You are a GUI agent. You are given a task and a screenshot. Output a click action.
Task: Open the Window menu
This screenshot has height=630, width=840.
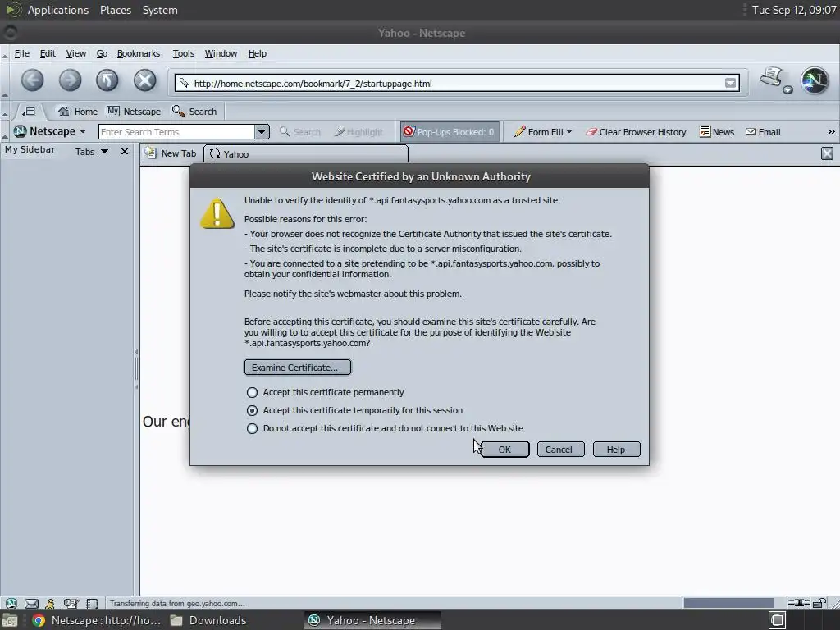pyautogui.click(x=221, y=53)
